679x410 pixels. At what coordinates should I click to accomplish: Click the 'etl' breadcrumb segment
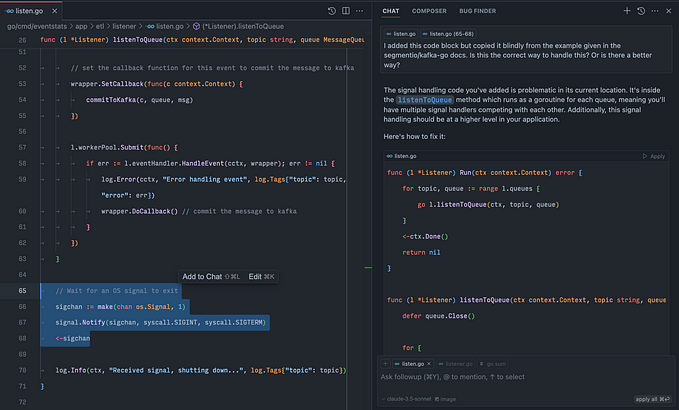(100, 26)
